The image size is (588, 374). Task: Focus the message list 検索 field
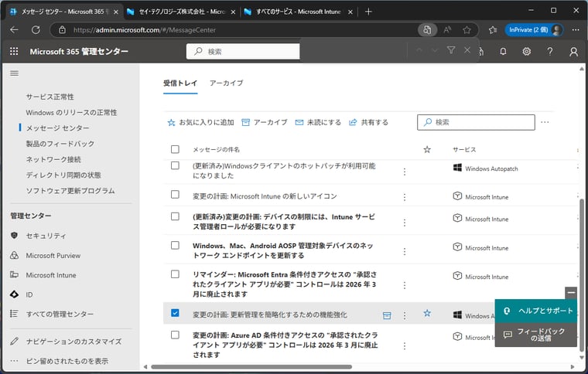tap(476, 122)
